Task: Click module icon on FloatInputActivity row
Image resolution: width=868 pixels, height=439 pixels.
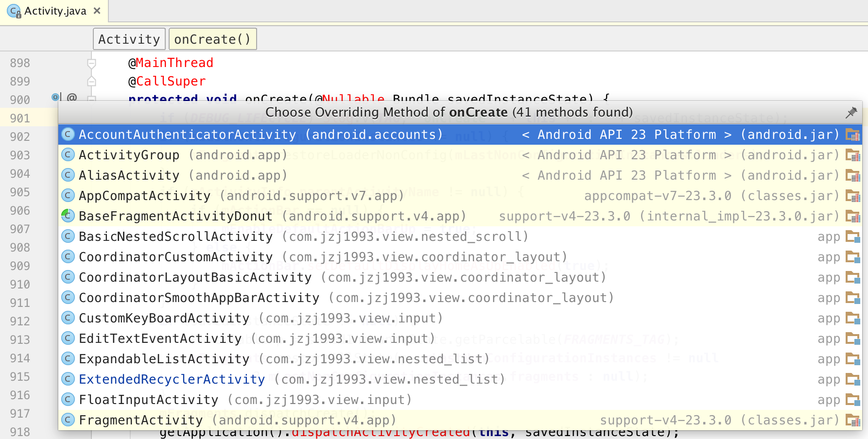Action: [852, 400]
